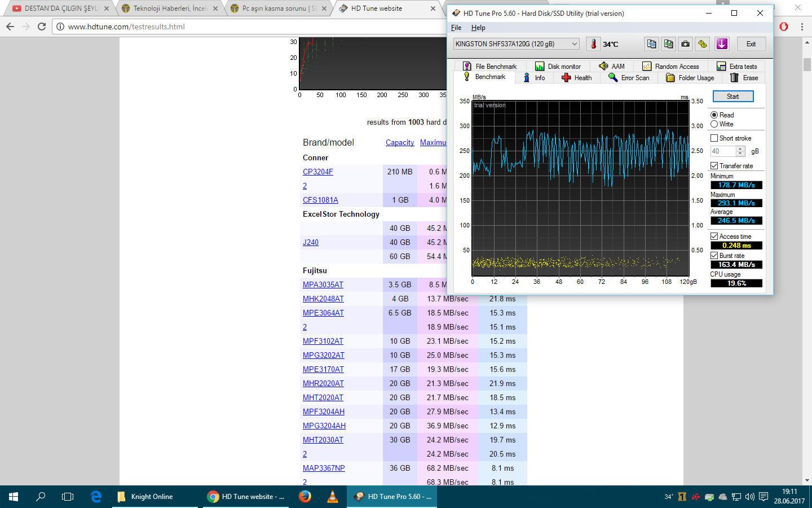Switch to the Health tab
Image resolution: width=812 pixels, height=508 pixels.
tap(577, 78)
